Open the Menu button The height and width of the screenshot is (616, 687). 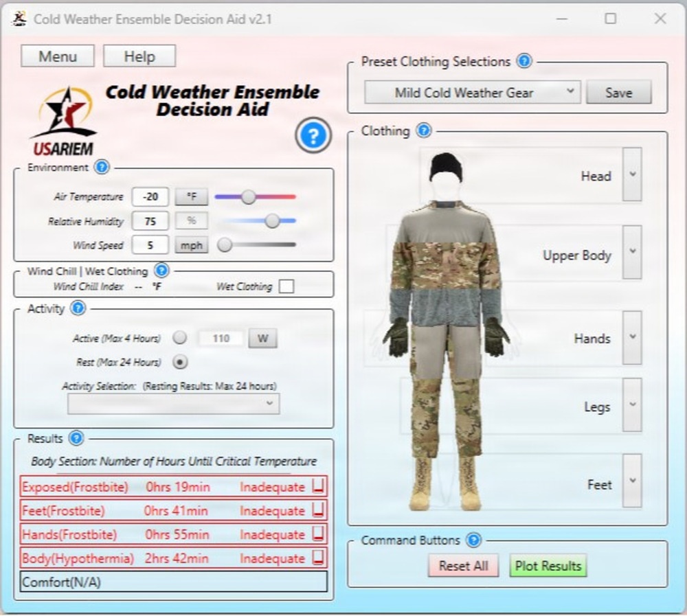58,56
